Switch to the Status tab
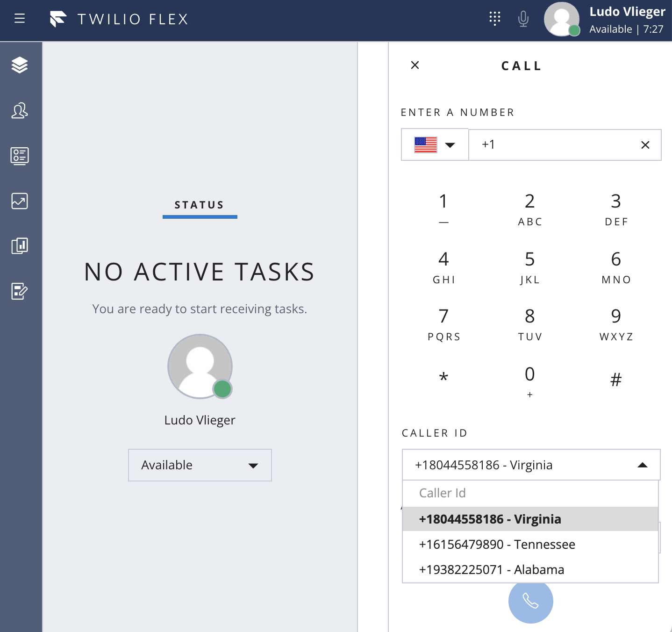 (x=200, y=205)
